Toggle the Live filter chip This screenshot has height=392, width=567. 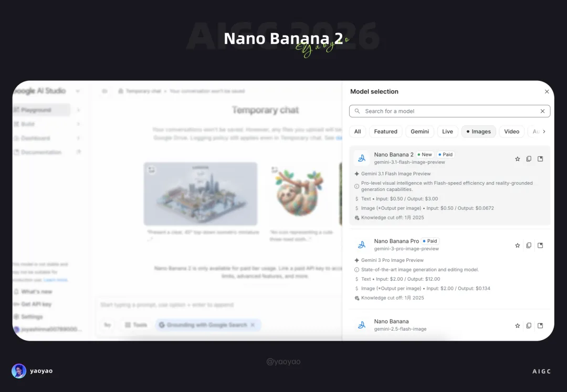coord(447,132)
